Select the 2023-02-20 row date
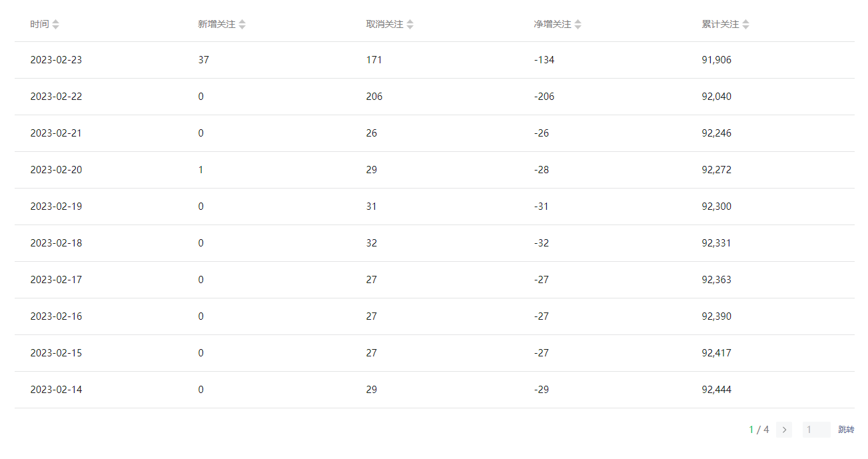The height and width of the screenshot is (459, 868). pos(56,170)
